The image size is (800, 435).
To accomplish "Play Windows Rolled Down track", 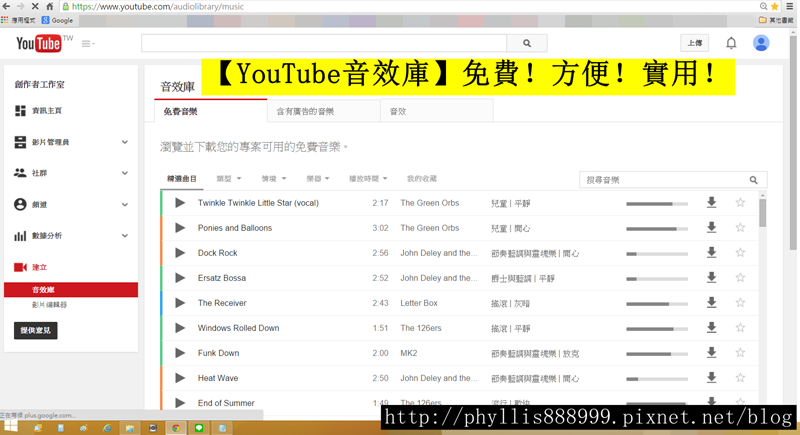I will pyautogui.click(x=180, y=327).
